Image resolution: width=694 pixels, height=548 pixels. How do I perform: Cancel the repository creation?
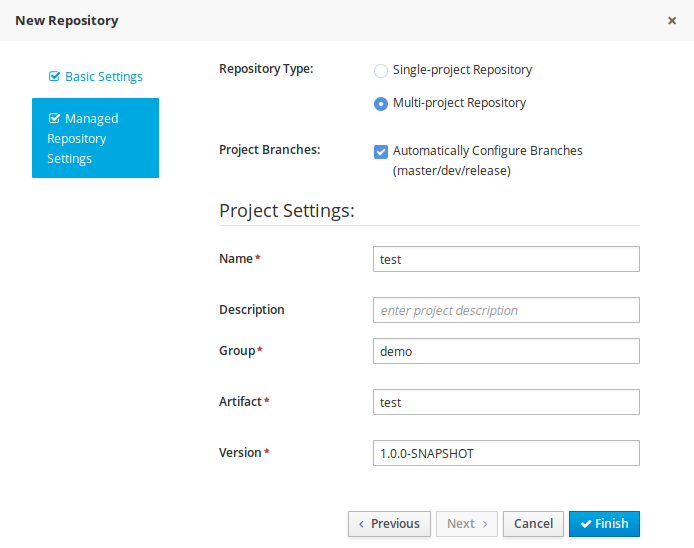point(533,524)
